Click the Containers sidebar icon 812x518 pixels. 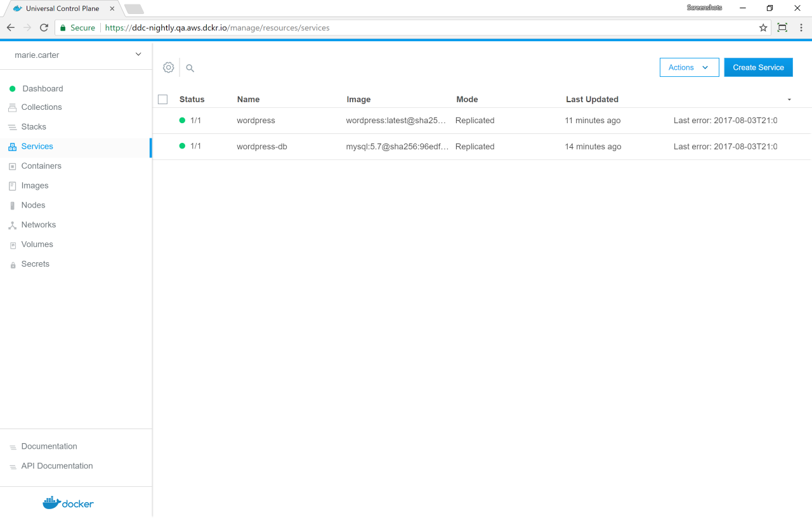[12, 166]
